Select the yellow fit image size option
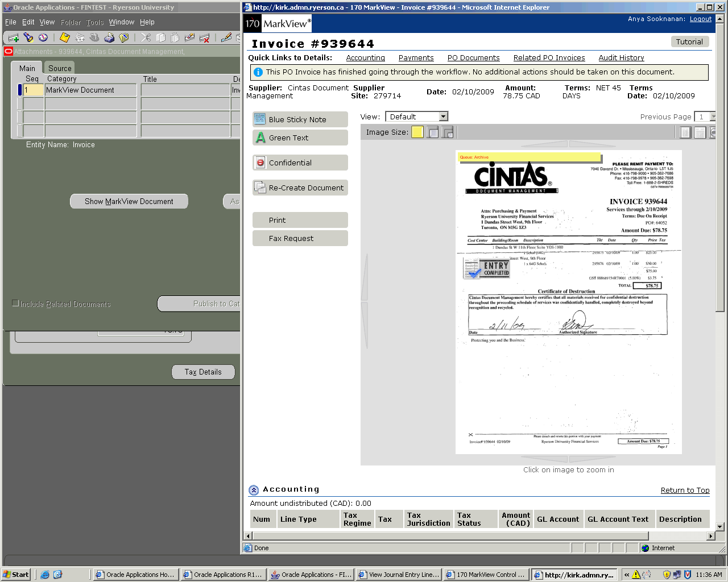This screenshot has width=728, height=582. click(417, 132)
